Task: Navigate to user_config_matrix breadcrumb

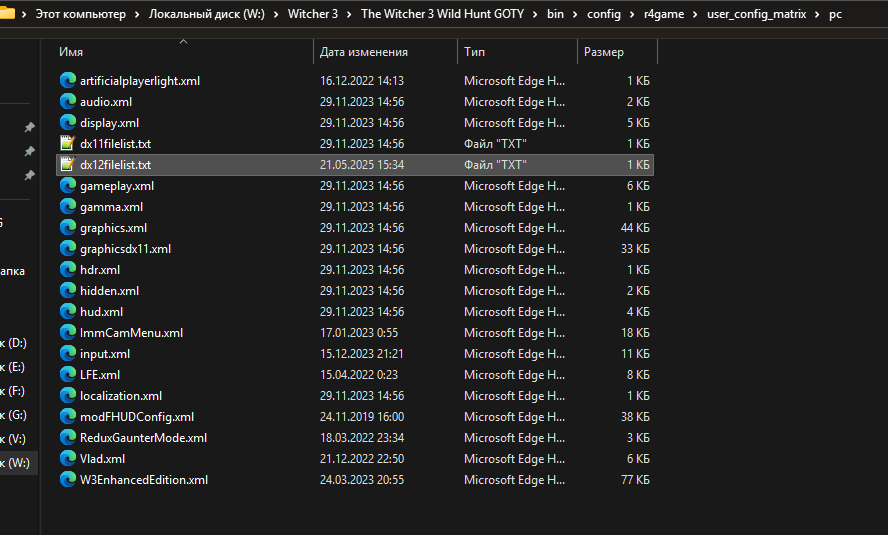Action: click(756, 14)
